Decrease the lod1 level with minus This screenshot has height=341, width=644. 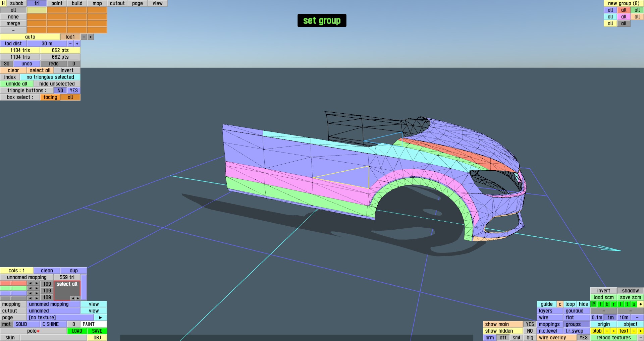(84, 37)
